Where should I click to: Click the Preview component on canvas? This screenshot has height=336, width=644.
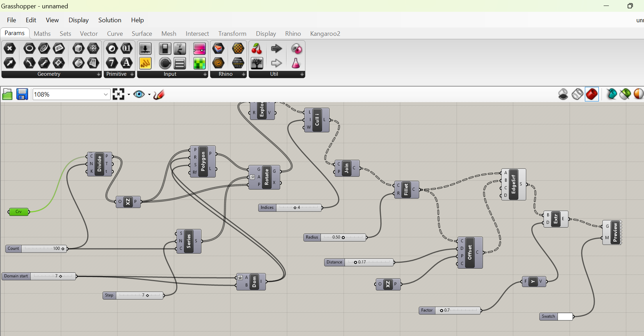coord(615,232)
